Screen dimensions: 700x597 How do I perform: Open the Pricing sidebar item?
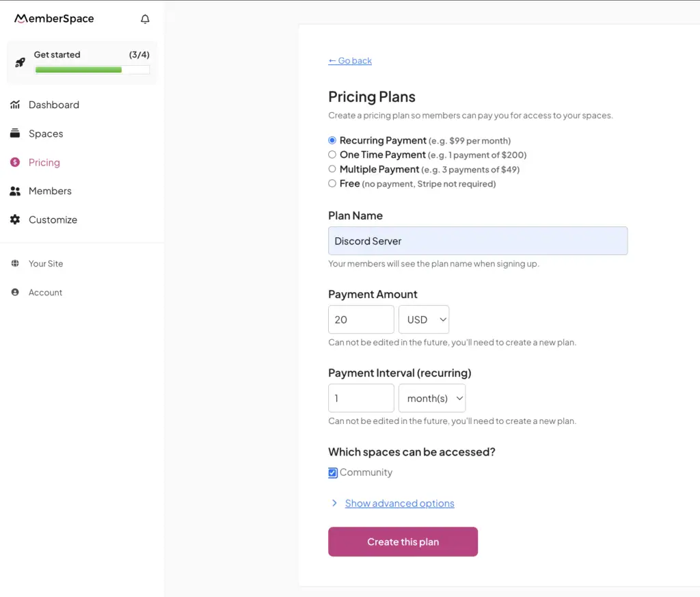pyautogui.click(x=44, y=162)
